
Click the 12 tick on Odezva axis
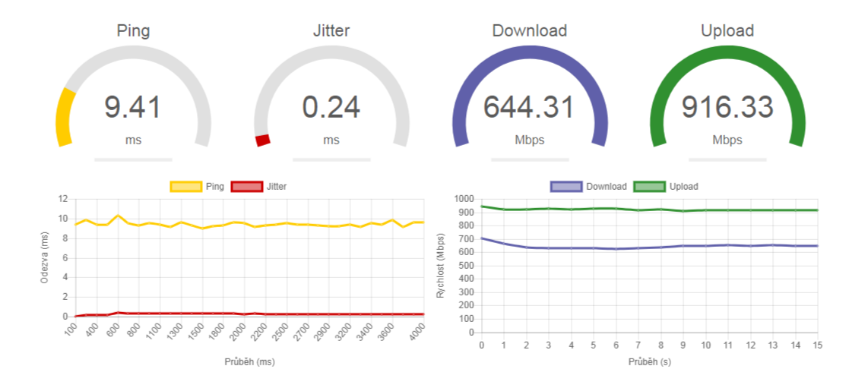tap(63, 199)
